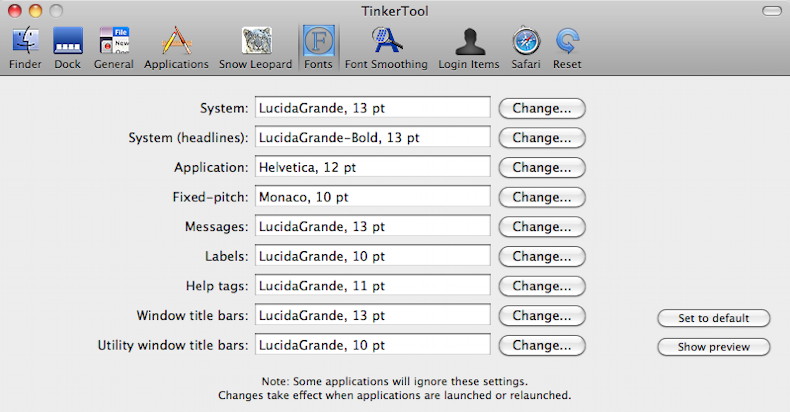The width and height of the screenshot is (790, 412).
Task: Click the Messages font field
Action: [372, 227]
